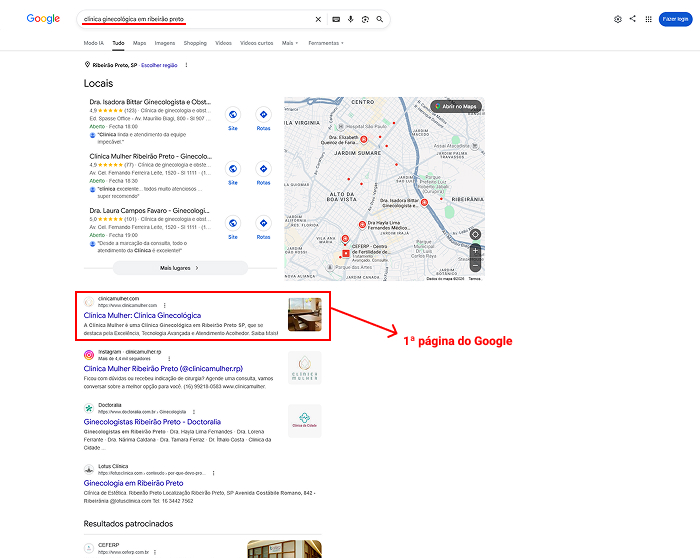Click the Instagram favicon icon
The image size is (700, 558).
(x=89, y=355)
